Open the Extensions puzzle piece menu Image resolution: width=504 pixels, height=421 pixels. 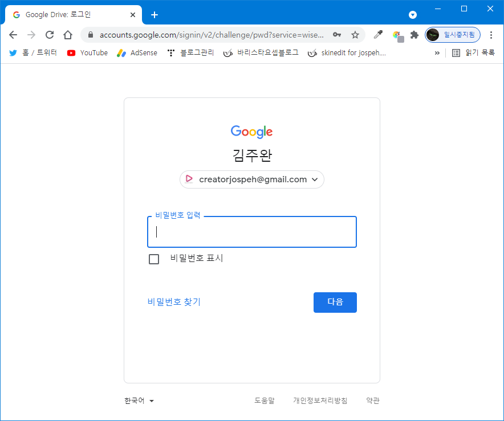click(x=414, y=35)
